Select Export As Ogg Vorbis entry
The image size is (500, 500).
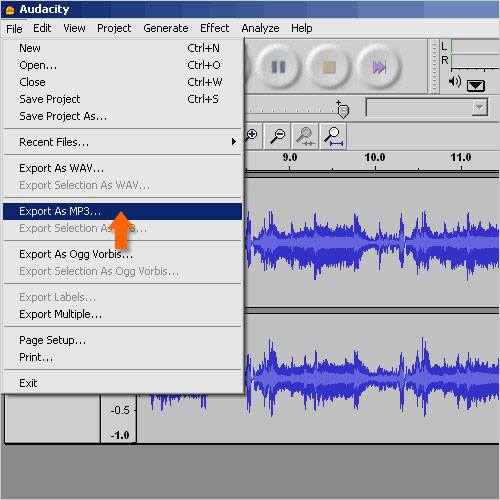(122, 254)
